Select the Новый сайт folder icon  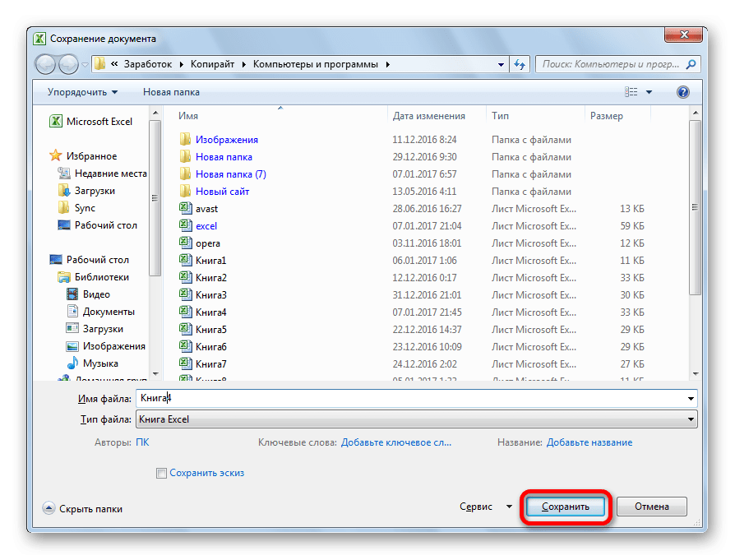click(186, 191)
